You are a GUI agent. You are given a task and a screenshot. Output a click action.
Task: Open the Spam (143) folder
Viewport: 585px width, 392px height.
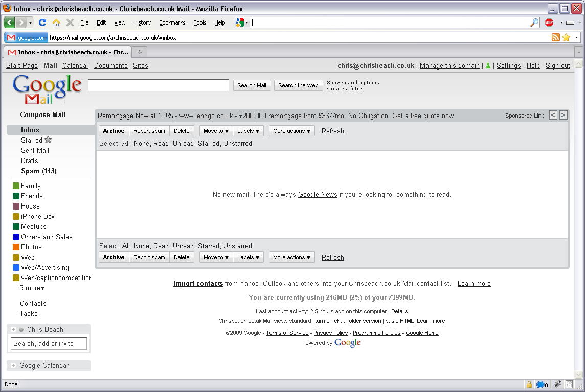39,171
